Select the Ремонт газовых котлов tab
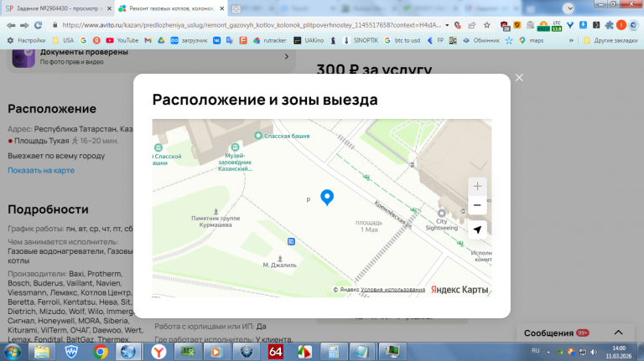 tap(170, 8)
